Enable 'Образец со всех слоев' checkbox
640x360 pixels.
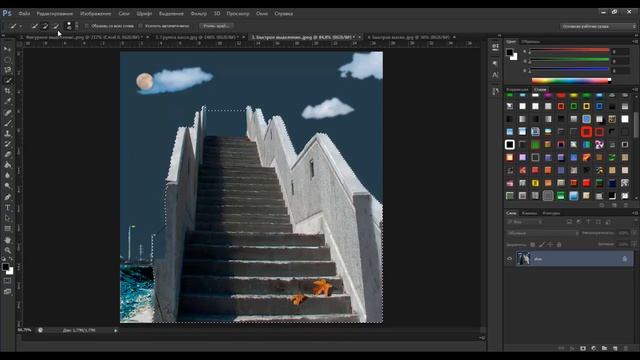87,26
